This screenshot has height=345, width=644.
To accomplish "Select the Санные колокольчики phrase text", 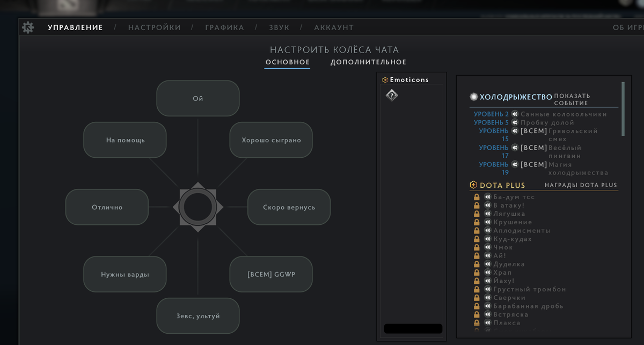I will tap(563, 114).
